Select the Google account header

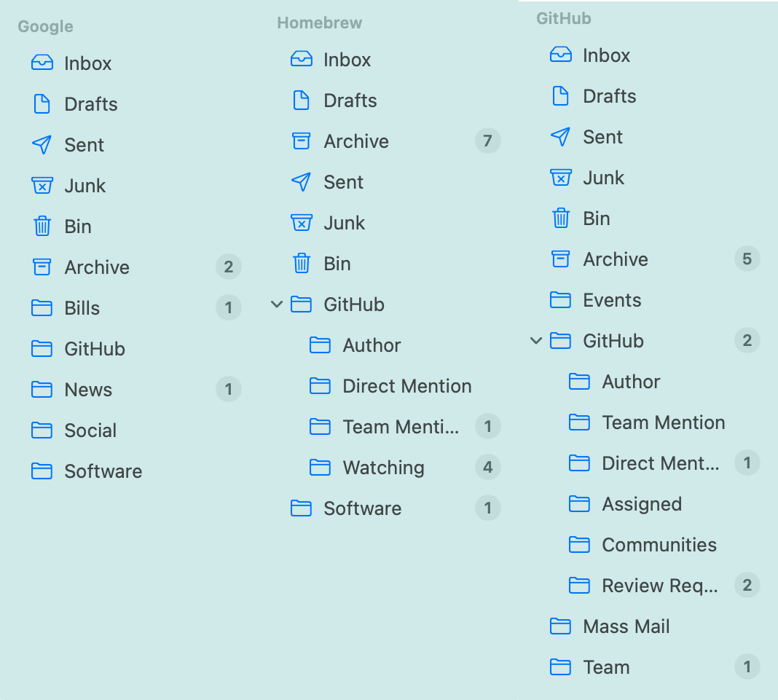(46, 26)
